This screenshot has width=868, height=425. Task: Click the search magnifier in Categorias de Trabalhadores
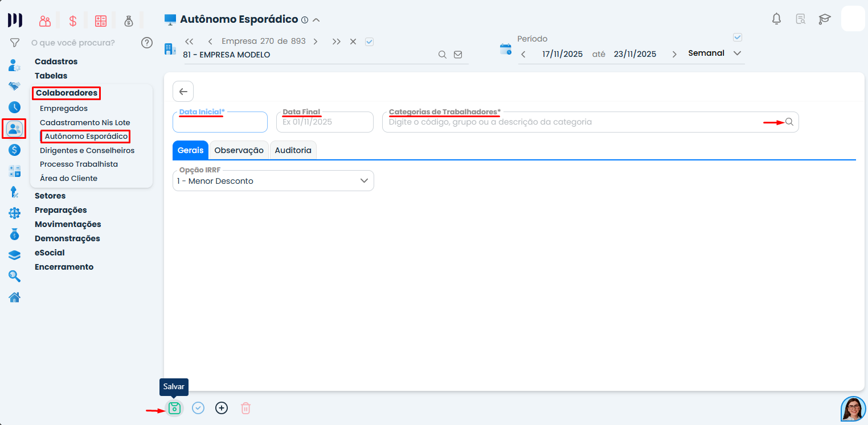point(789,122)
